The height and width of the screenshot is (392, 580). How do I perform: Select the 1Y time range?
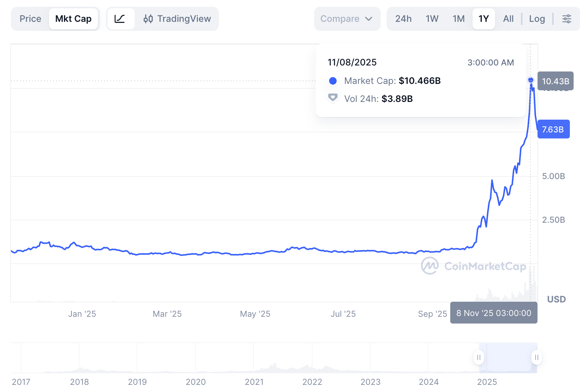[x=484, y=19]
